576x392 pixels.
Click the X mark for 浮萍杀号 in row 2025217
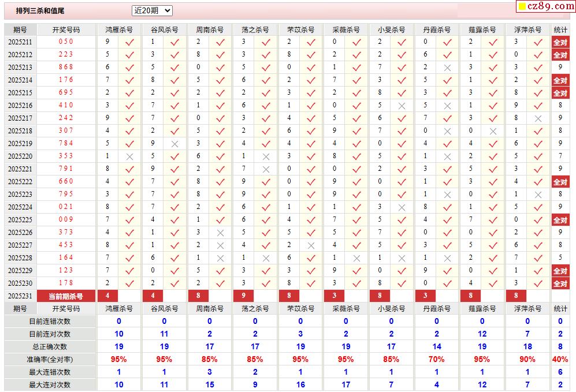tap(538, 118)
